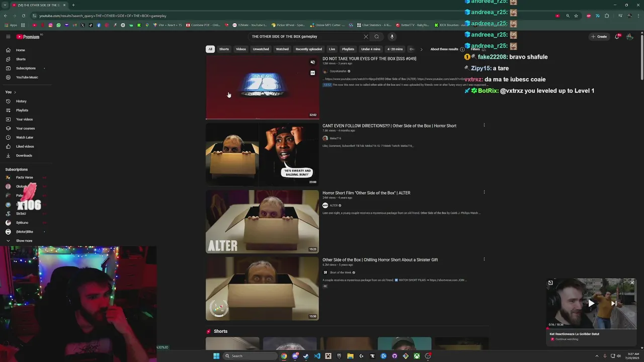Open the CoryxKenshin channel link
Viewport: 644px width, 362px height.
[338, 71]
